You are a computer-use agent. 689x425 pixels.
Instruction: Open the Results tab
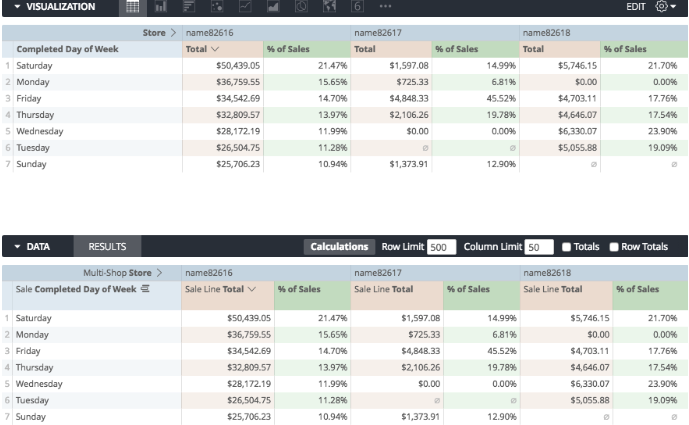(x=107, y=247)
